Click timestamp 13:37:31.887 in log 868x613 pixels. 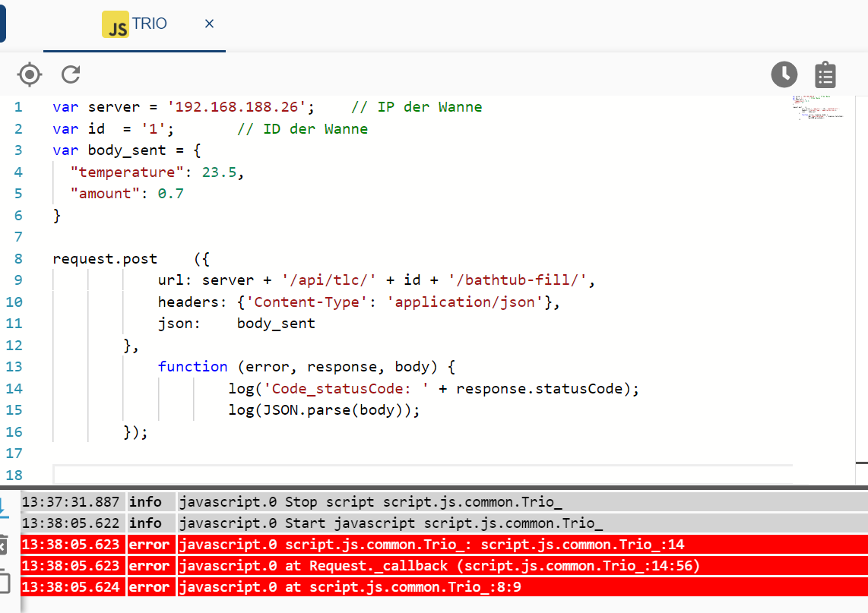(71, 502)
